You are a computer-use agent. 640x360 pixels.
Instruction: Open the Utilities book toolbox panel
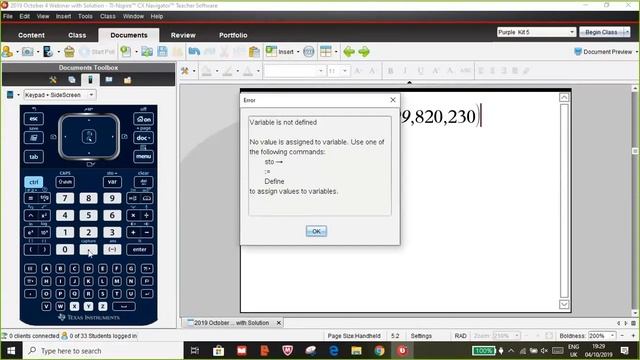pyautogui.click(x=109, y=80)
